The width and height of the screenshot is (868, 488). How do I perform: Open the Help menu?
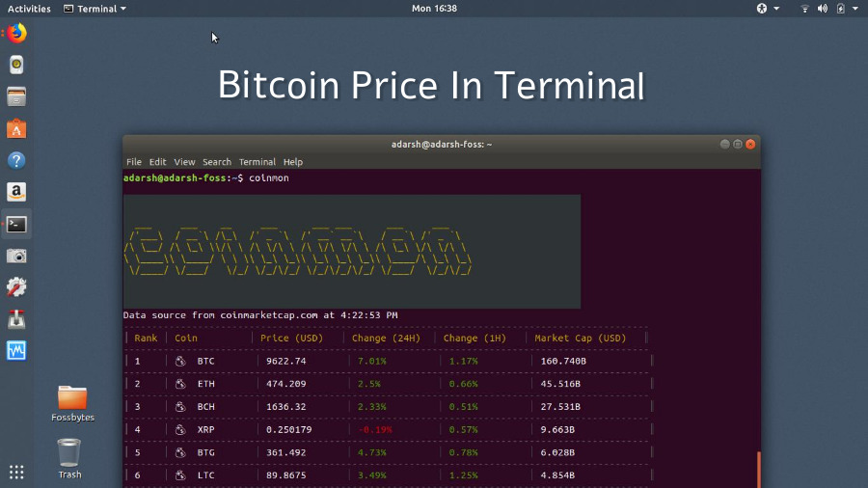tap(293, 162)
